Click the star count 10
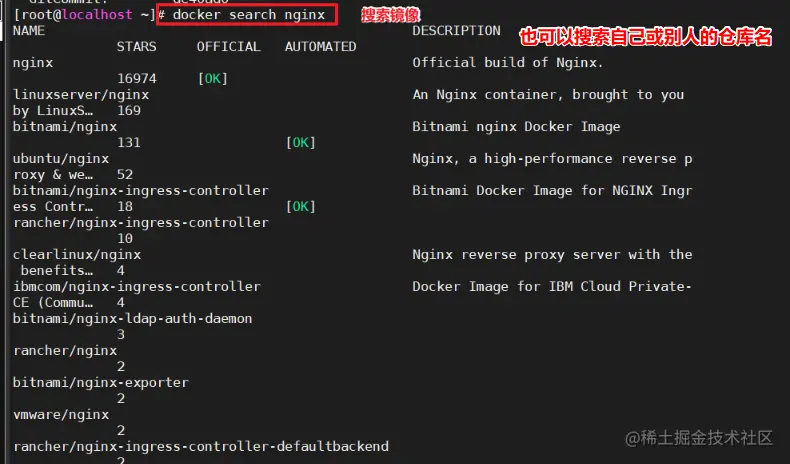The height and width of the screenshot is (464, 790). [x=125, y=239]
